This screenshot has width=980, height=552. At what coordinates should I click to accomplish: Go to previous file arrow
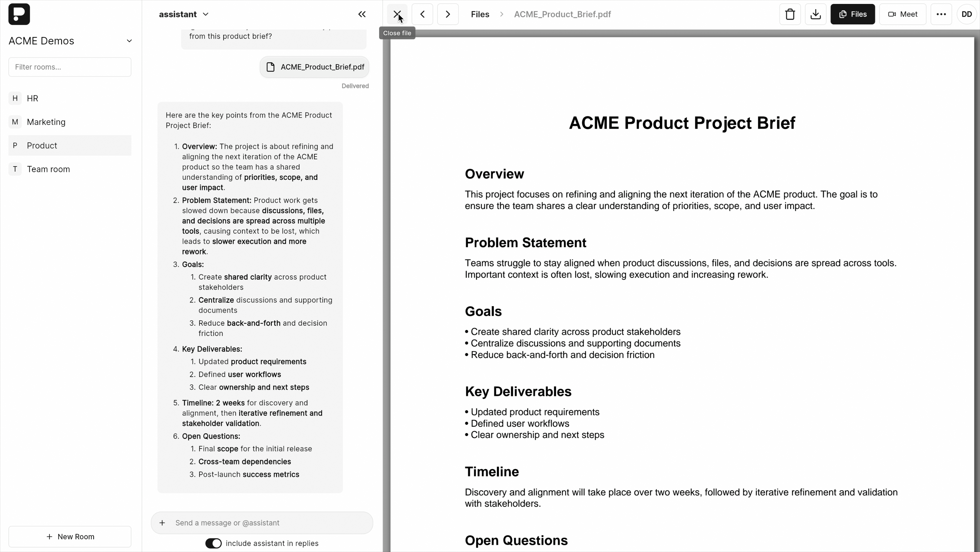pos(422,14)
